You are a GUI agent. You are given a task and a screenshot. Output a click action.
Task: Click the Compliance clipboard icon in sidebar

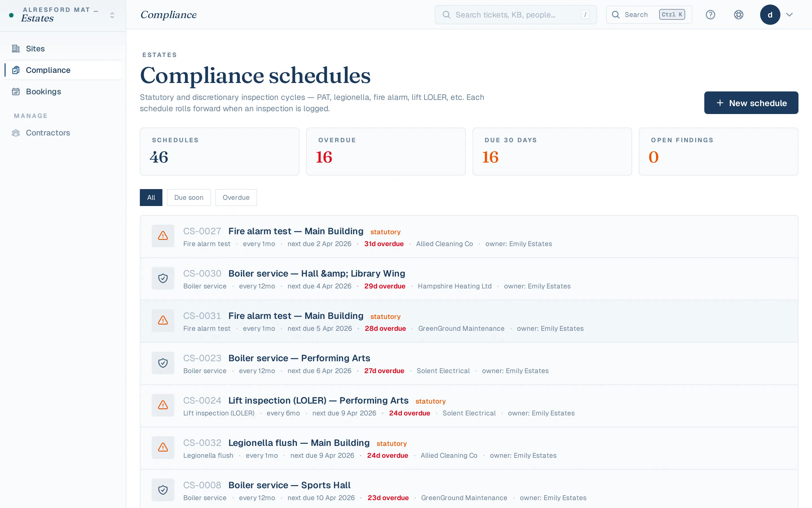16,70
